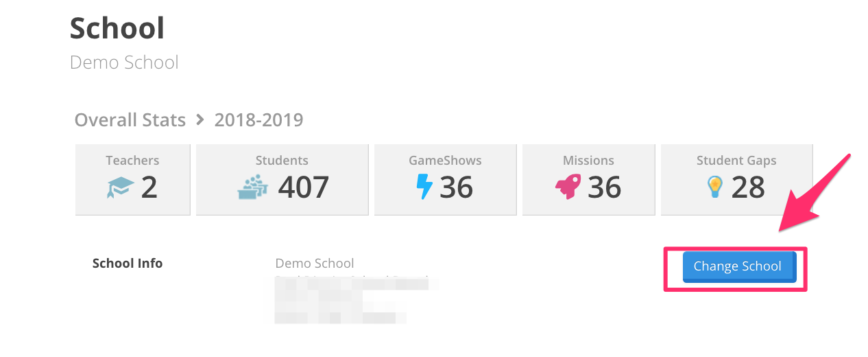Click the School Info label

[128, 263]
